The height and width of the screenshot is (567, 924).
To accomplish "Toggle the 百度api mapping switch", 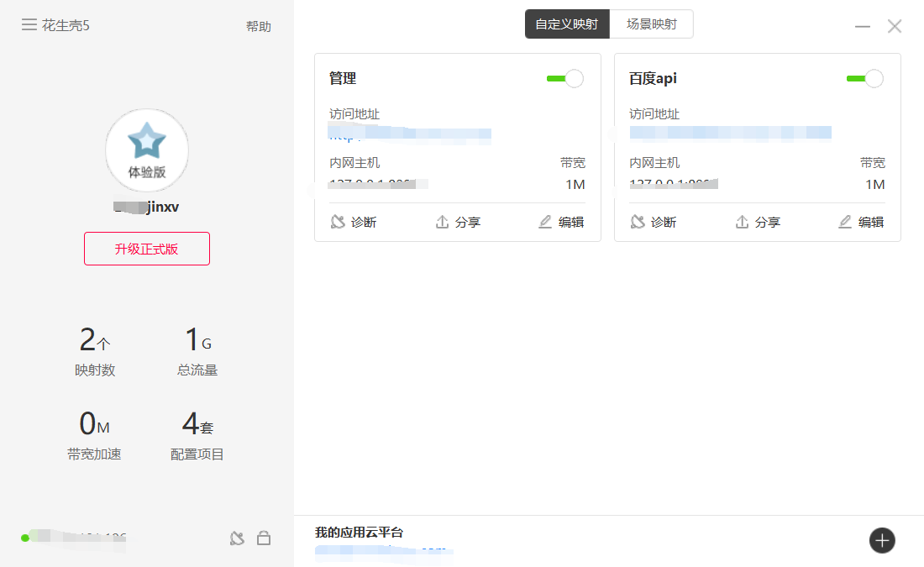I will click(864, 78).
